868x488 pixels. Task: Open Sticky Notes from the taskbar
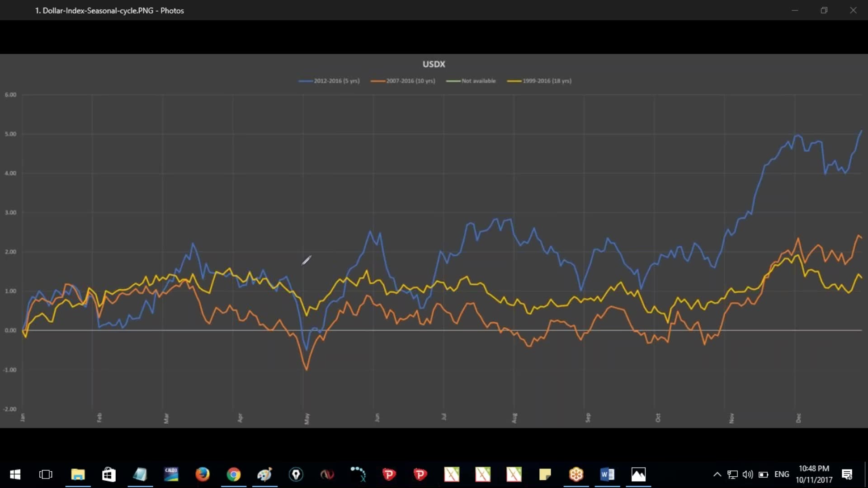(x=545, y=474)
